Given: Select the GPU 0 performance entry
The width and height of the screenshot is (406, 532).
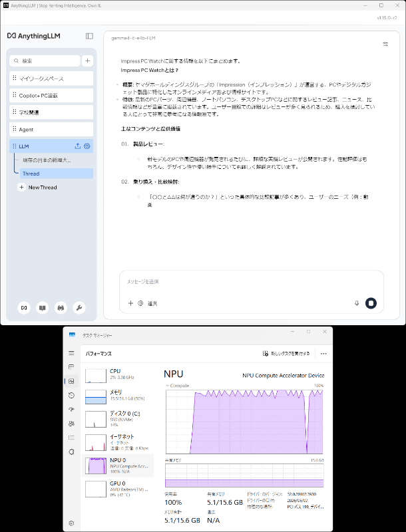Looking at the screenshot, I should click(117, 489).
